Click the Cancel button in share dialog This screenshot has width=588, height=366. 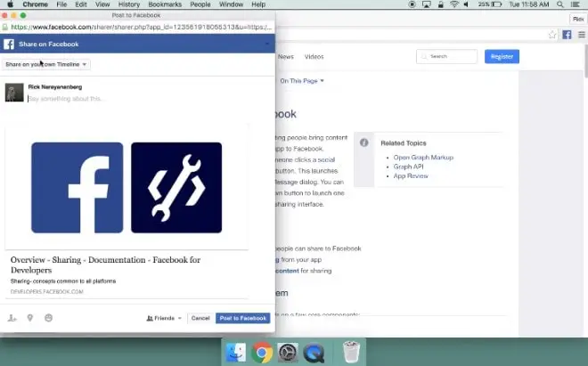pyautogui.click(x=200, y=318)
